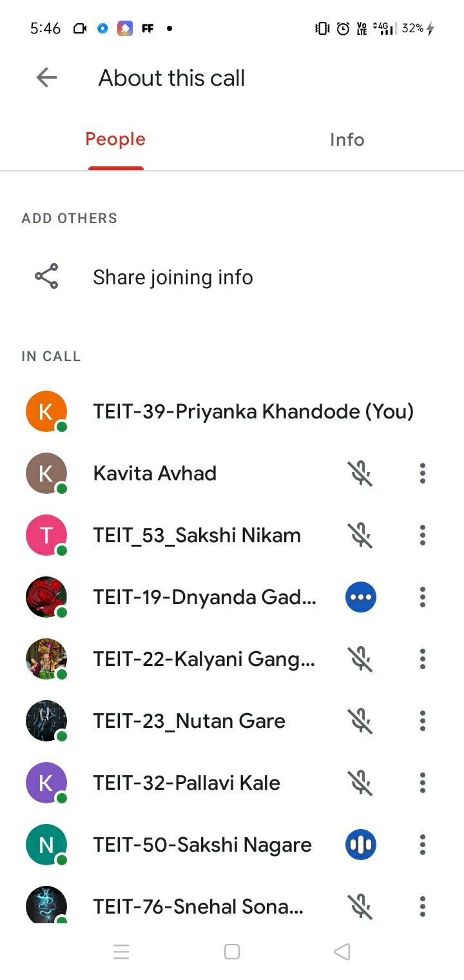Select the People tab
This screenshot has width=464, height=980.
pos(115,139)
